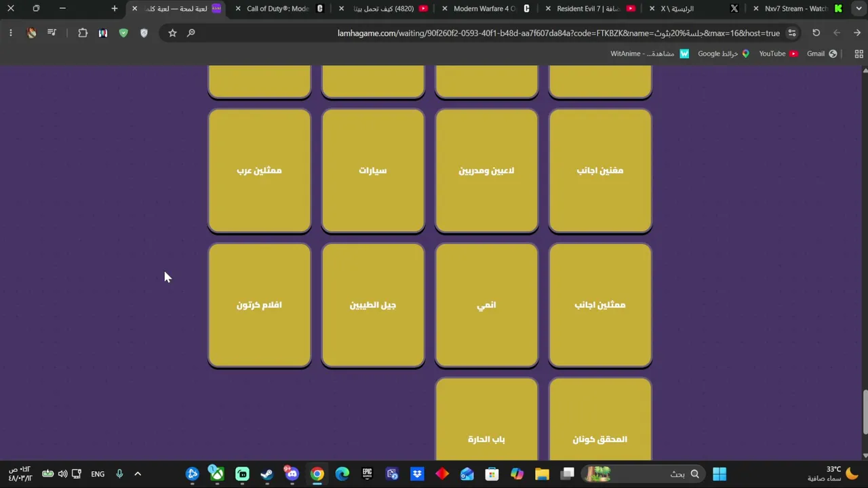Choose the باب الحارة category card
The height and width of the screenshot is (488, 868).
(487, 420)
